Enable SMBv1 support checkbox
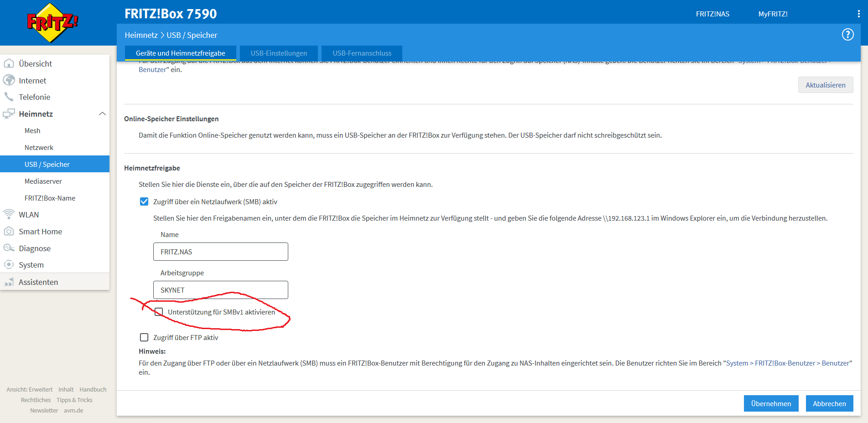868x423 pixels. click(x=159, y=312)
